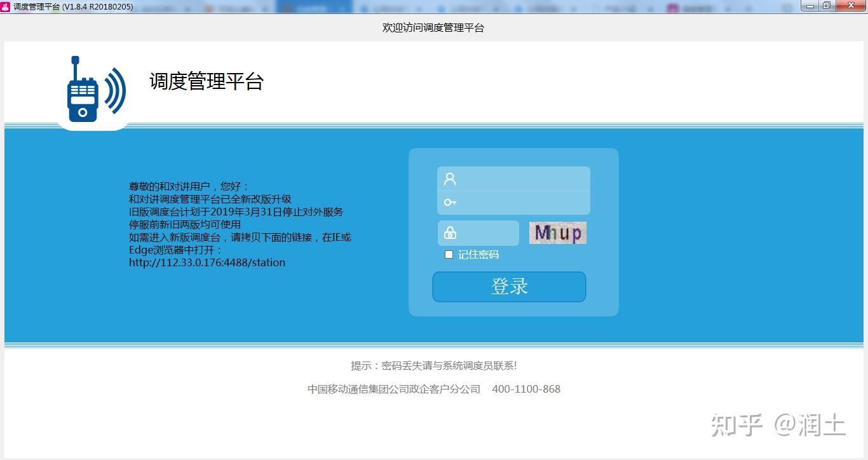Click the http://112.33.0.176:4488/station link
The height and width of the screenshot is (460, 868).
[207, 262]
